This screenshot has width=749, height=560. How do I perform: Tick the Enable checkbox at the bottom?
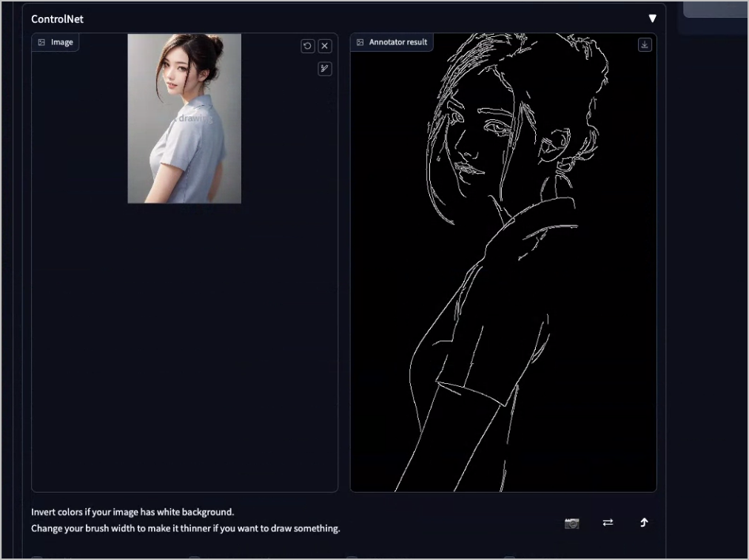38,556
